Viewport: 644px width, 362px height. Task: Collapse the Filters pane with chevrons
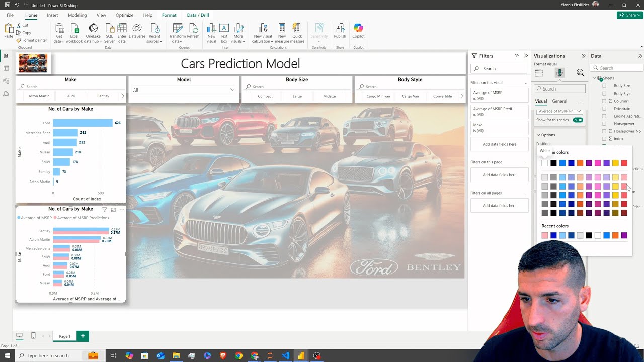(x=526, y=56)
